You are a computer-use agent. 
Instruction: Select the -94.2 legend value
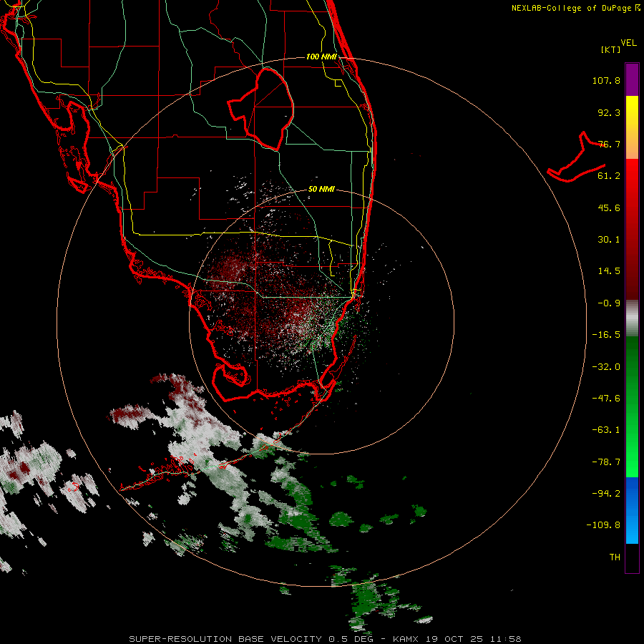pyautogui.click(x=606, y=493)
